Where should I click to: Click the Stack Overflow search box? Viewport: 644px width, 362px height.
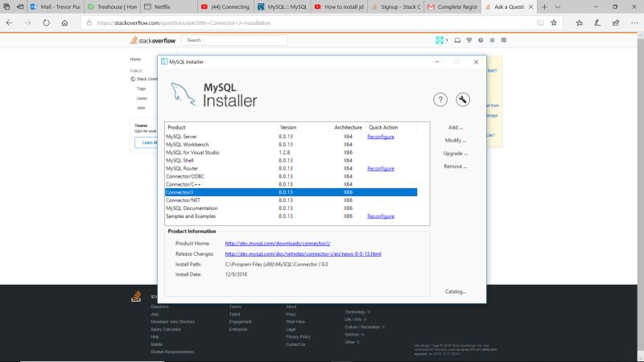tap(234, 40)
